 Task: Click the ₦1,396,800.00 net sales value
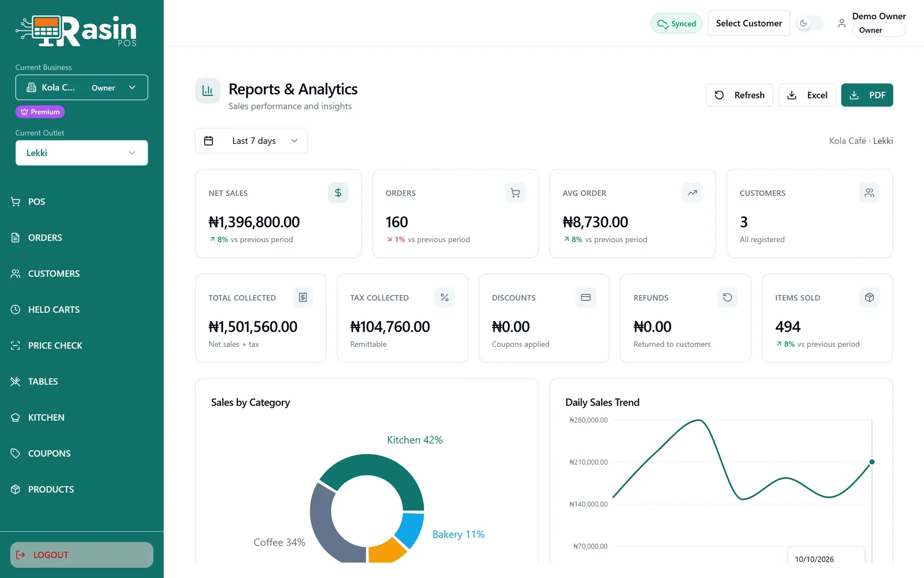(x=254, y=223)
